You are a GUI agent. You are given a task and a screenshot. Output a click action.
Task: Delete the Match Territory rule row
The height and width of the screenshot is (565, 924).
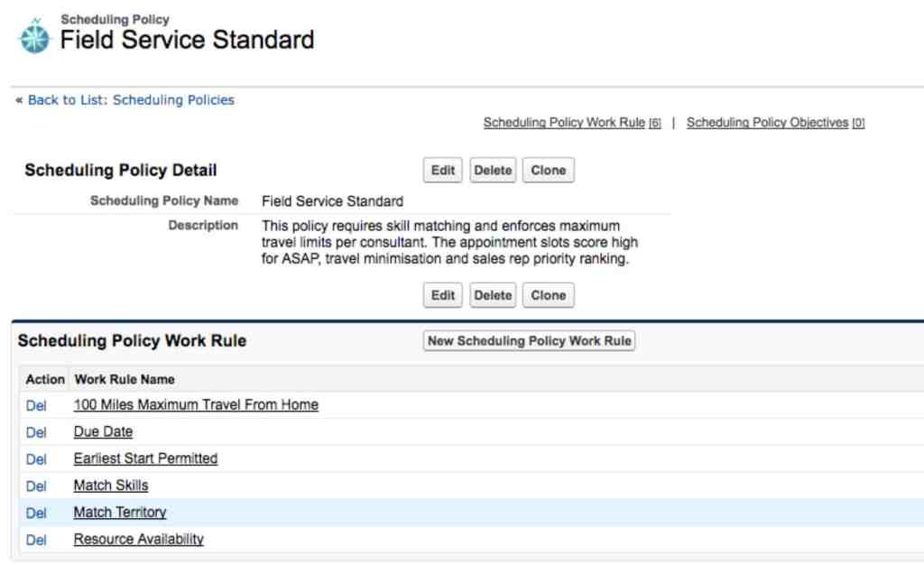tap(36, 514)
